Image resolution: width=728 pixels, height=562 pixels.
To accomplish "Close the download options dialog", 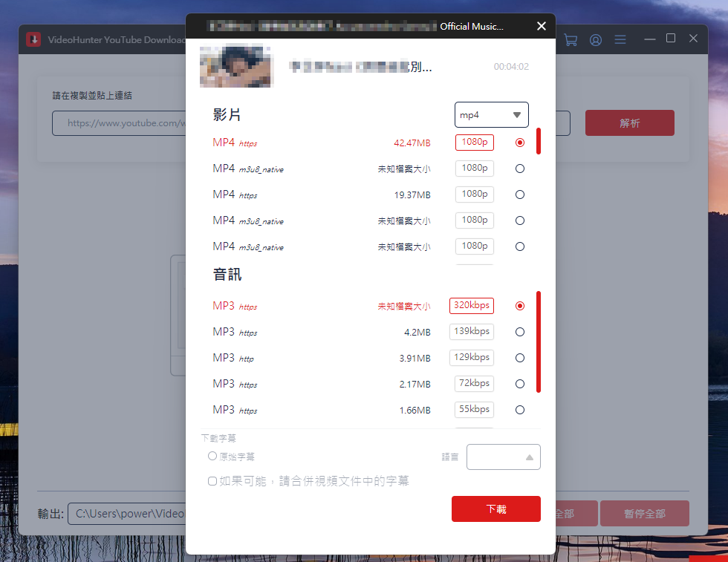I will click(x=542, y=27).
